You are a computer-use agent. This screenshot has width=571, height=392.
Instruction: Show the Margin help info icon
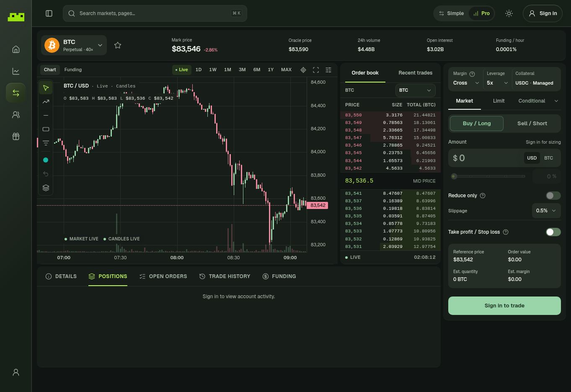tap(472, 74)
